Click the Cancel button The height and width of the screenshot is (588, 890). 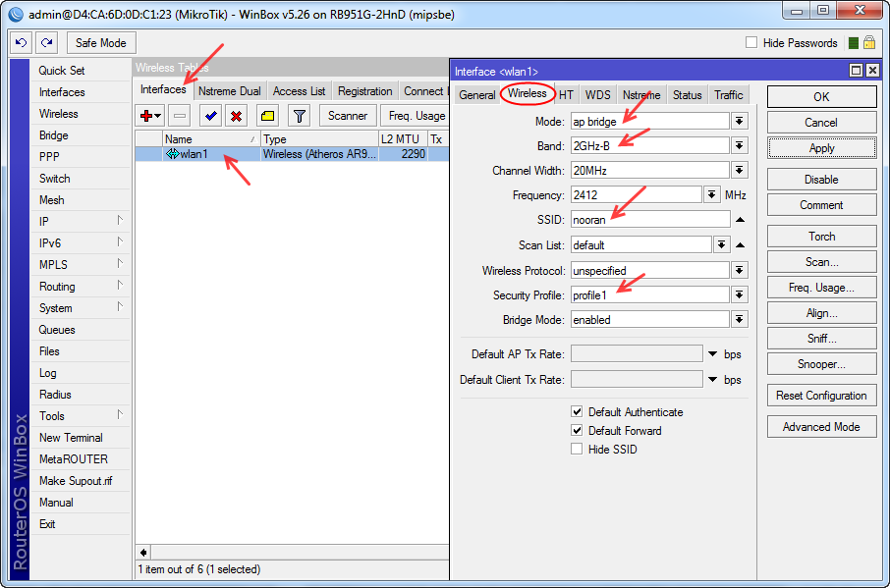(821, 123)
